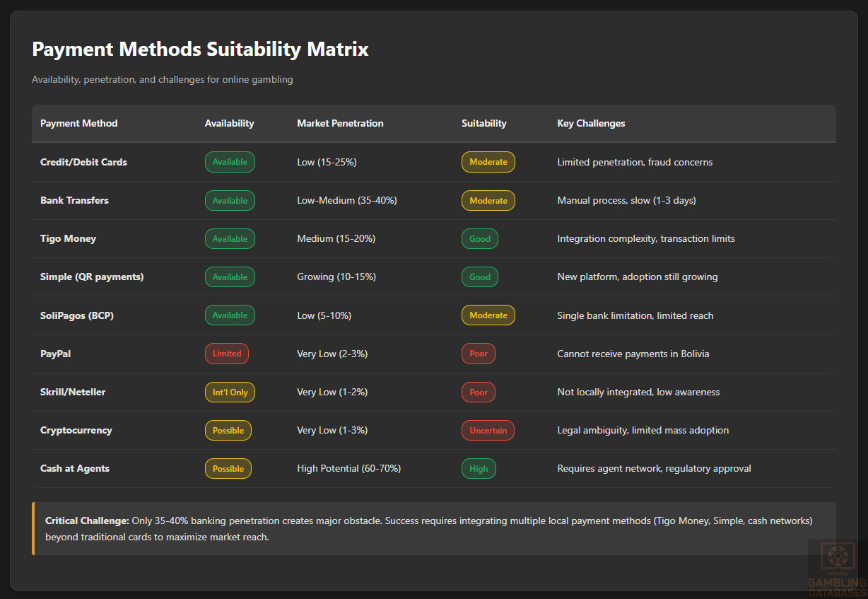This screenshot has width=868, height=599.
Task: Select the Key Challenges column header
Action: coord(591,123)
